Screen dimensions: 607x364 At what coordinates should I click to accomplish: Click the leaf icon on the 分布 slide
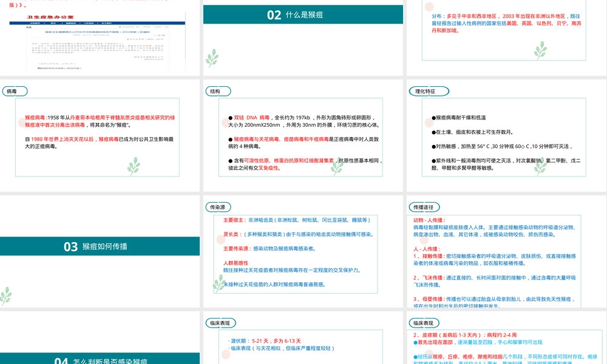pyautogui.click(x=540, y=50)
